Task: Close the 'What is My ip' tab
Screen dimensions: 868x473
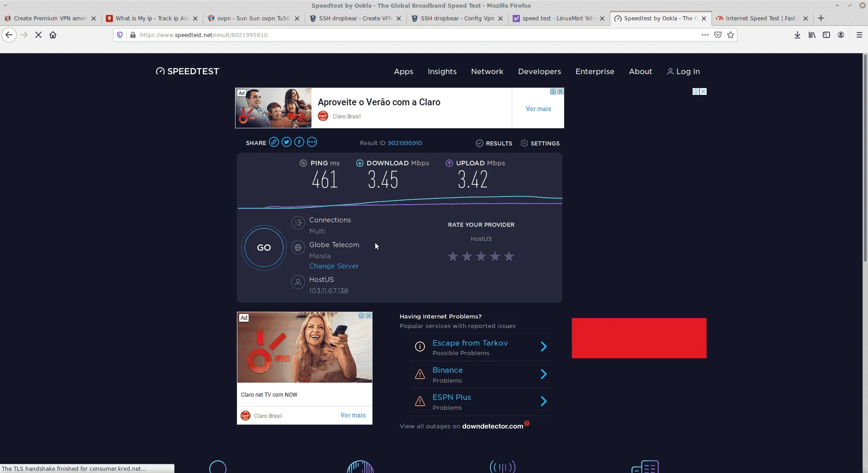Action: click(195, 19)
